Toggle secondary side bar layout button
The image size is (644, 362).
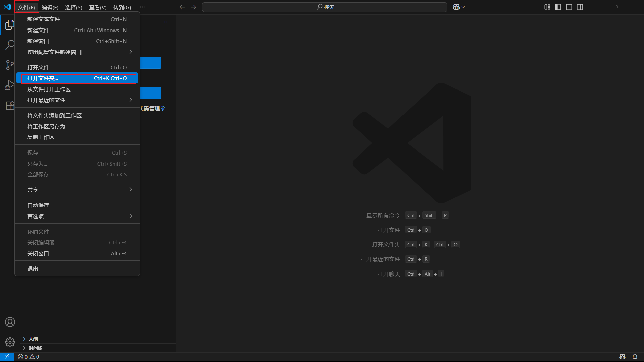click(580, 7)
